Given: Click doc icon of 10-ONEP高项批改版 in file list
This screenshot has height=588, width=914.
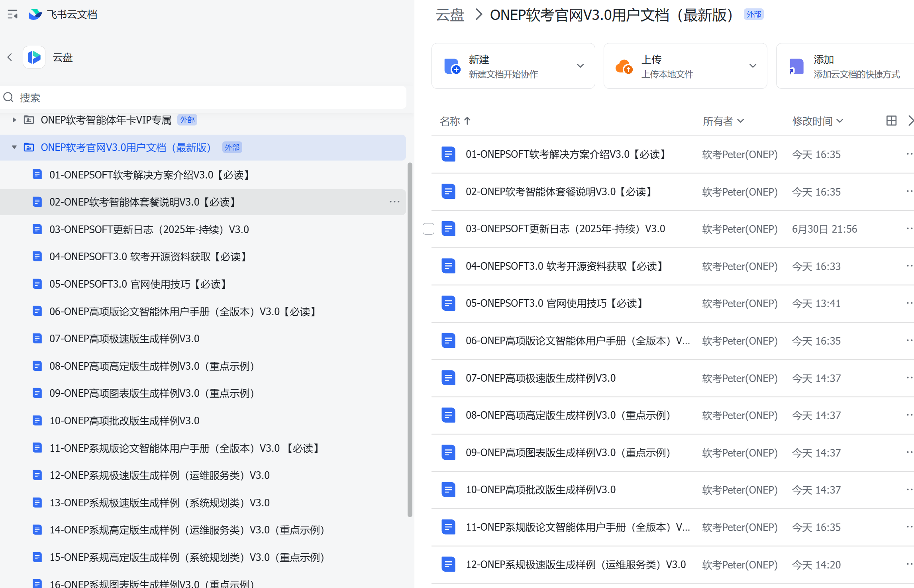Looking at the screenshot, I should point(448,490).
